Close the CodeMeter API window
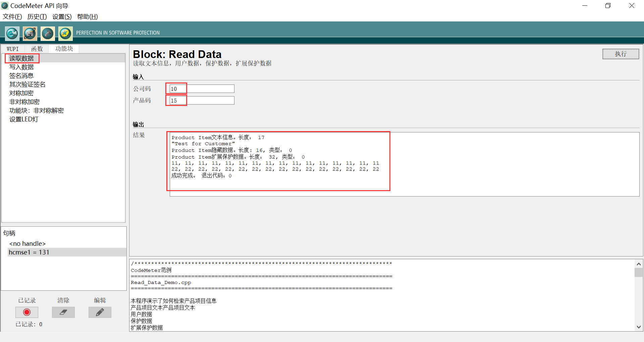 [632, 6]
